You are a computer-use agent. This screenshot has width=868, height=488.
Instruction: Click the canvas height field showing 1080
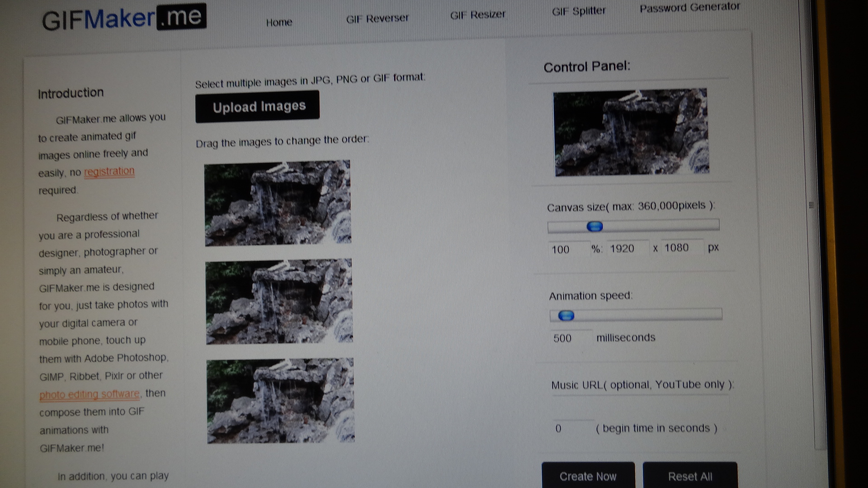coord(682,247)
